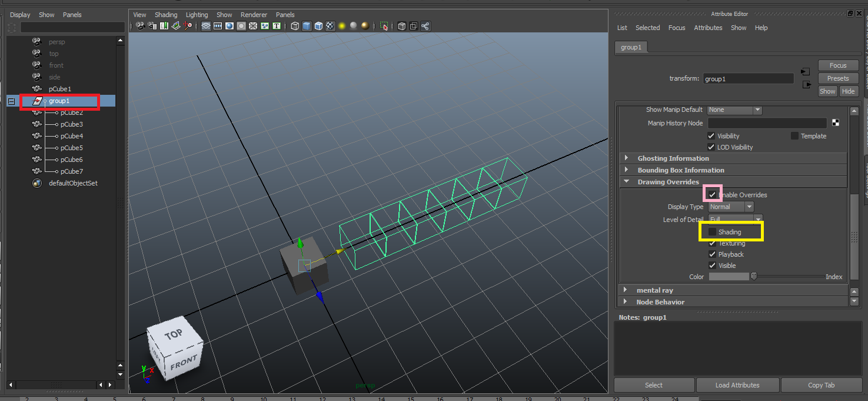This screenshot has height=401, width=868.
Task: Click the Presets button
Action: [837, 78]
